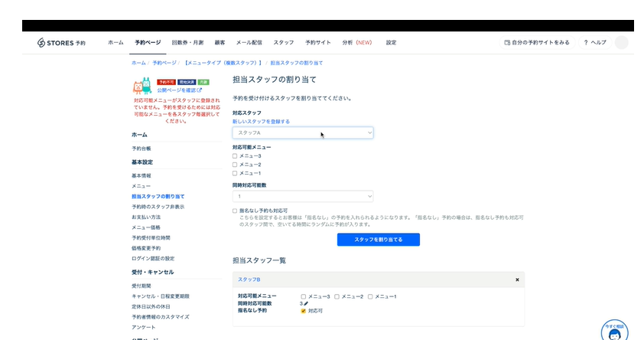Enable the 指名なし予約も対応可 checkbox
644x340 pixels.
pos(235,210)
